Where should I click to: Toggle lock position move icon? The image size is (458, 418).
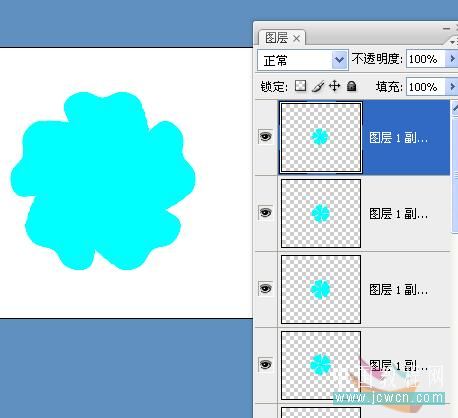tap(334, 86)
